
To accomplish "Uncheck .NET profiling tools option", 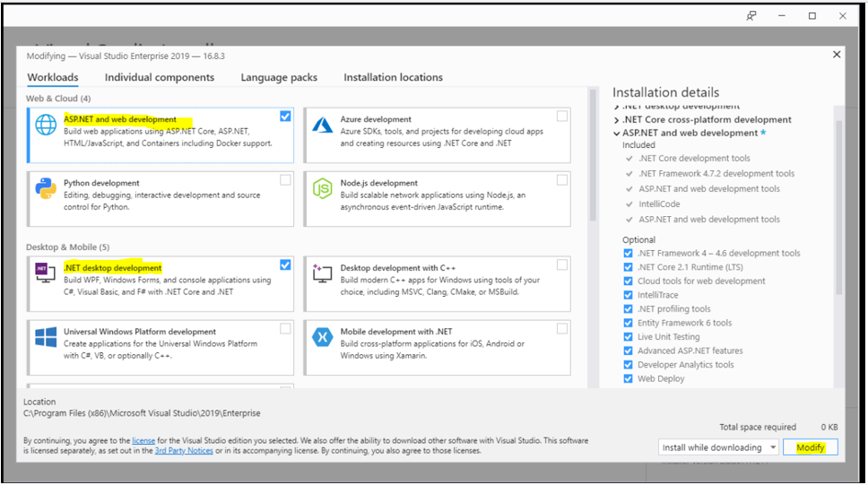I will [x=628, y=309].
